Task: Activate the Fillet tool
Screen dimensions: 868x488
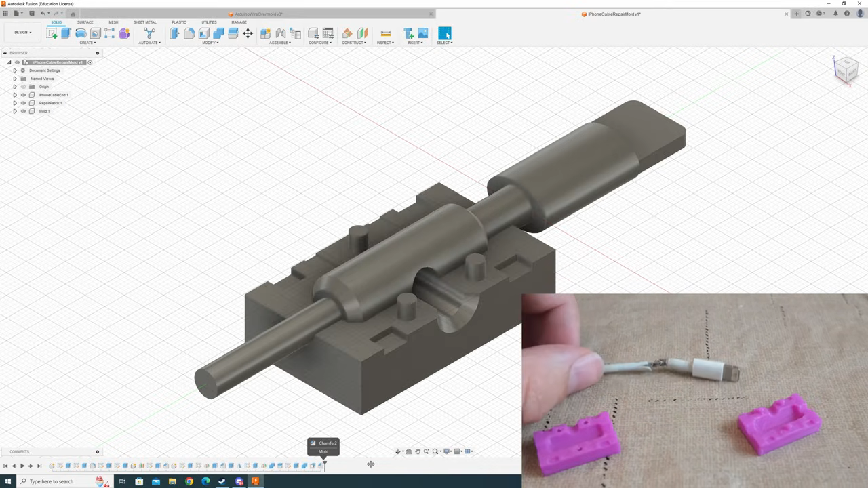Action: [189, 33]
